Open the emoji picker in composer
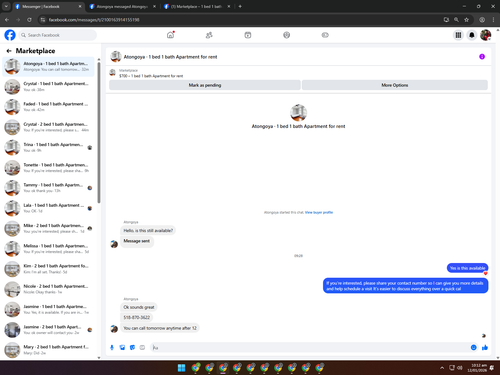The width and height of the screenshot is (500, 375). click(474, 347)
